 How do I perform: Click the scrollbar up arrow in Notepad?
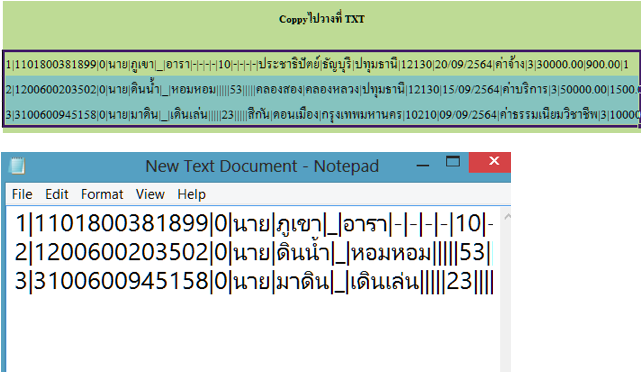coord(507,217)
